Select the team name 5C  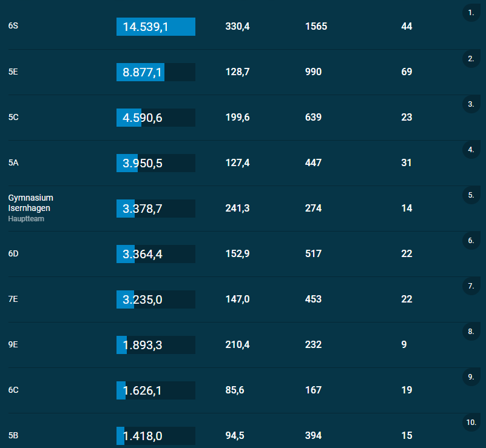(13, 118)
